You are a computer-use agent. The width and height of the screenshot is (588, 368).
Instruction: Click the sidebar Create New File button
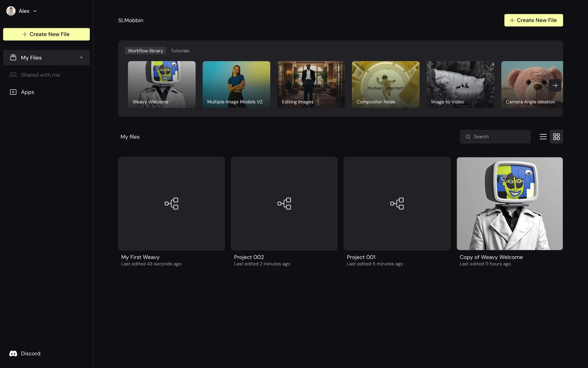click(46, 34)
